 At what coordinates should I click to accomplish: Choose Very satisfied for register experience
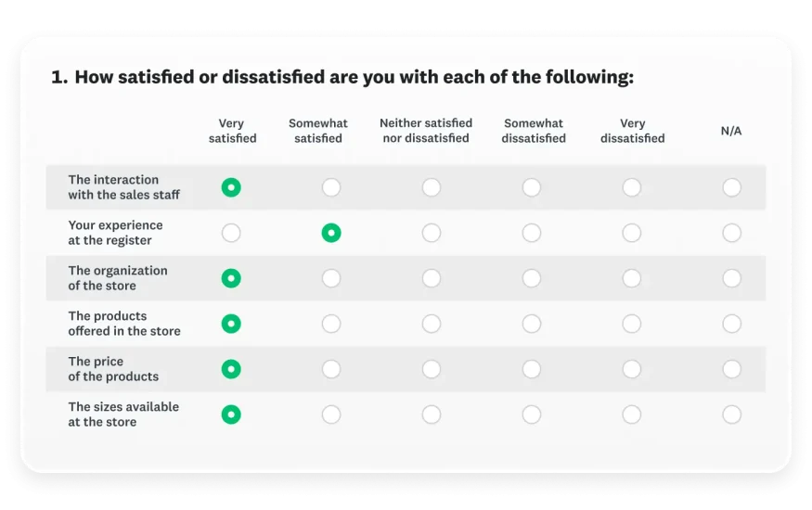point(231,234)
